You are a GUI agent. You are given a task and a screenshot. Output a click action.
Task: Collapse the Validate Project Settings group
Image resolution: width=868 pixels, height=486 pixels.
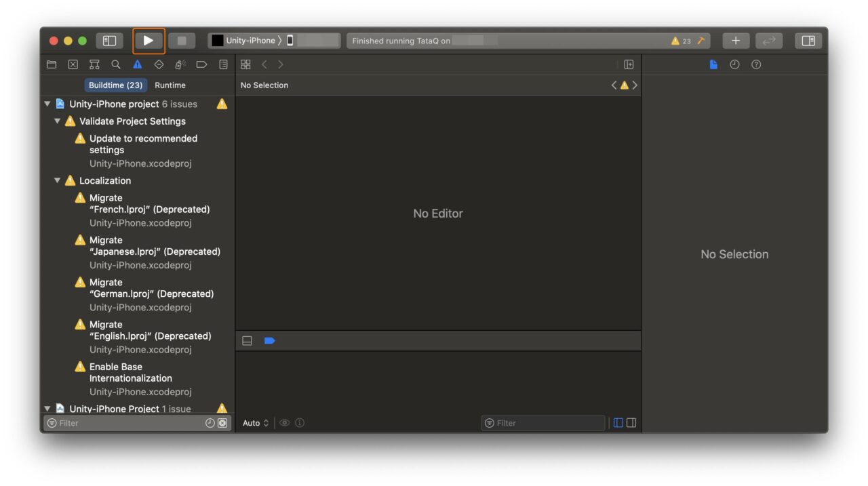click(57, 121)
